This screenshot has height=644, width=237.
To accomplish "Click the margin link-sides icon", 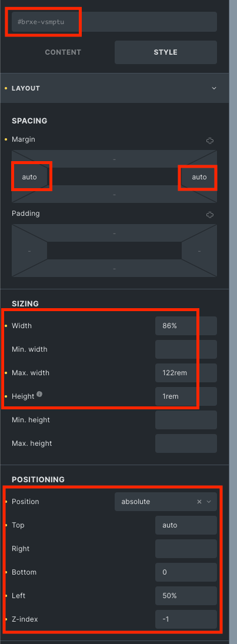I will point(210,141).
